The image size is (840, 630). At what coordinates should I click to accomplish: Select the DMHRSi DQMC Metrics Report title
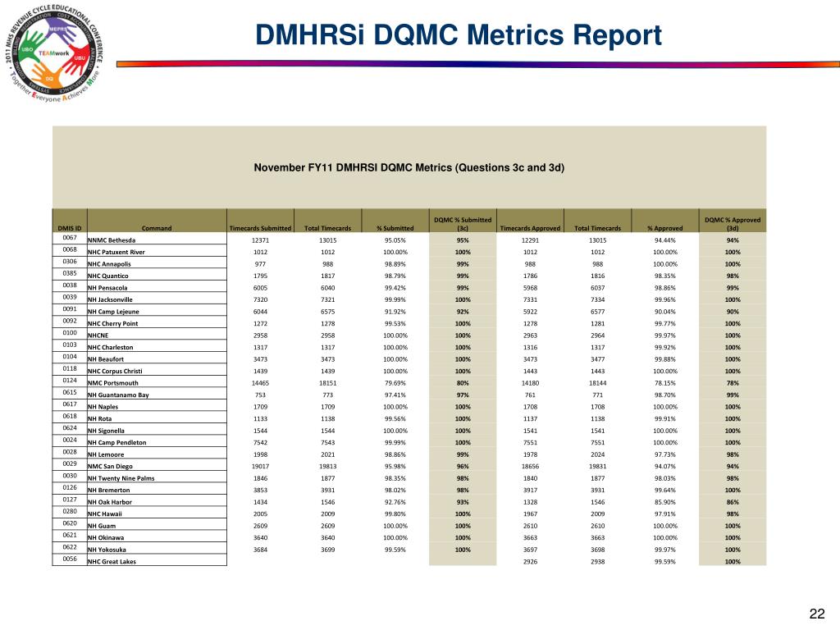click(x=458, y=34)
